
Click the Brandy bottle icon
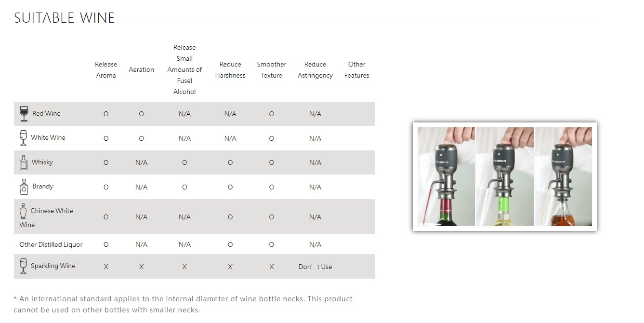[x=24, y=187]
